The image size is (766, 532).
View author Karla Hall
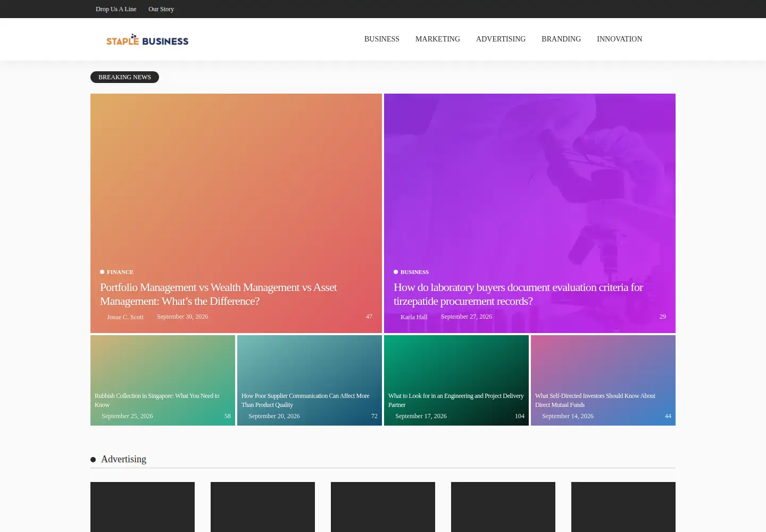tap(414, 317)
